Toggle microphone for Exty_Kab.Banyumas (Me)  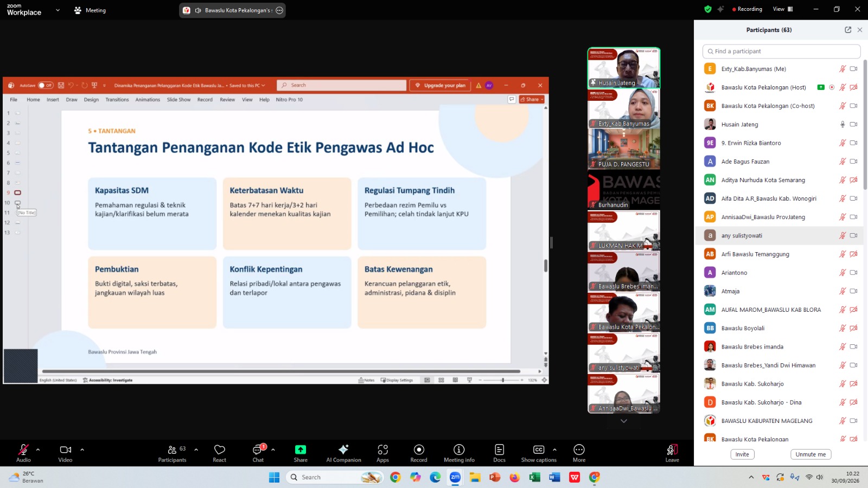point(843,69)
